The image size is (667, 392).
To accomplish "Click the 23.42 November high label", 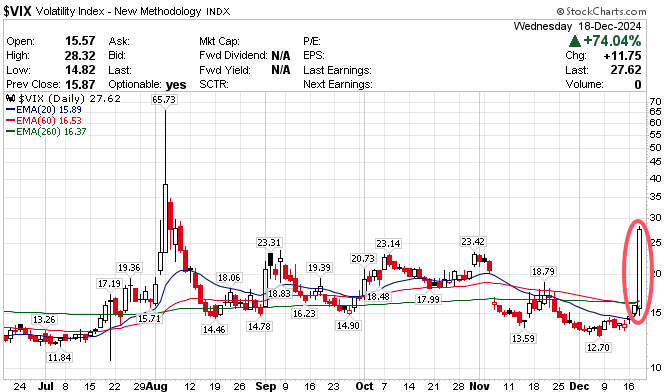I will 473,241.
